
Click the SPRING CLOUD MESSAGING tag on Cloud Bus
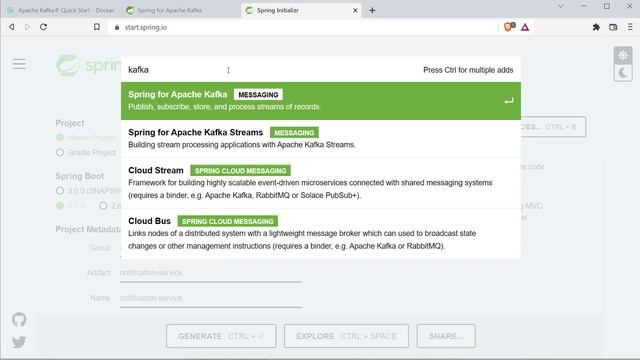tap(228, 221)
